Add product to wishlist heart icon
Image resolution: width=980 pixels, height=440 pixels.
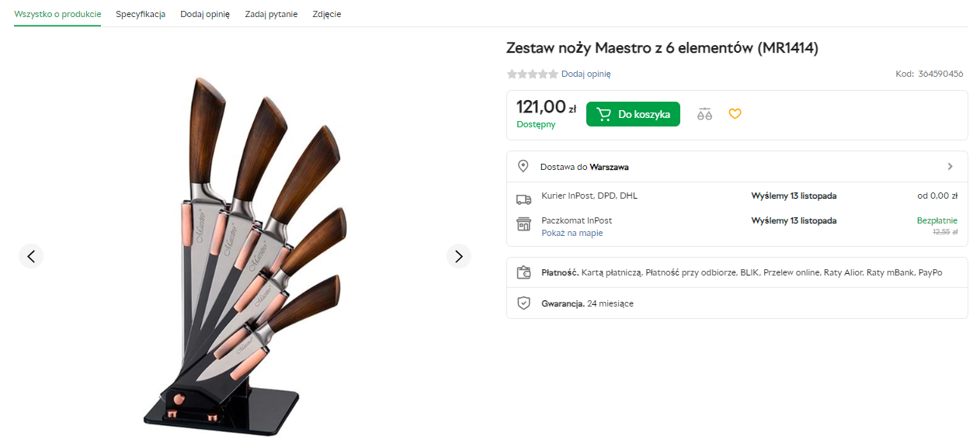point(735,114)
